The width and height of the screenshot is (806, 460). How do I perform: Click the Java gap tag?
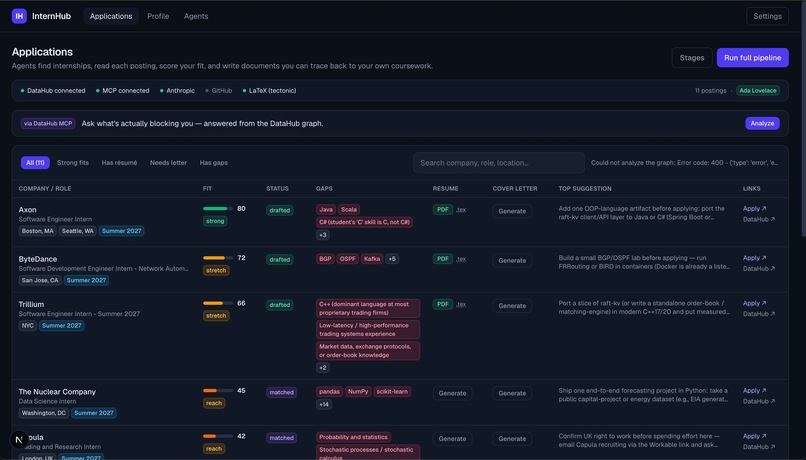(x=326, y=209)
